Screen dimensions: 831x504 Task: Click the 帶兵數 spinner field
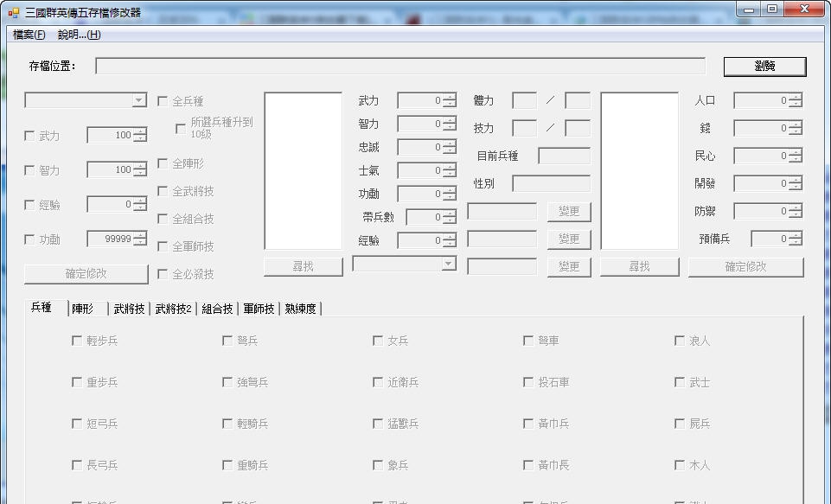tap(431, 217)
